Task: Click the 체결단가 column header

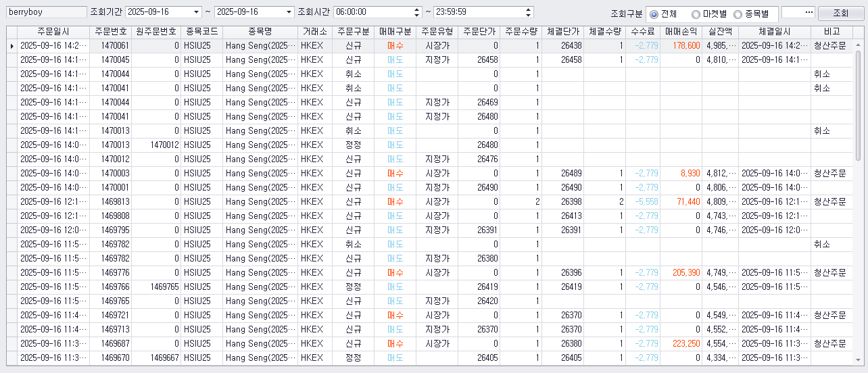Action: pyautogui.click(x=563, y=32)
